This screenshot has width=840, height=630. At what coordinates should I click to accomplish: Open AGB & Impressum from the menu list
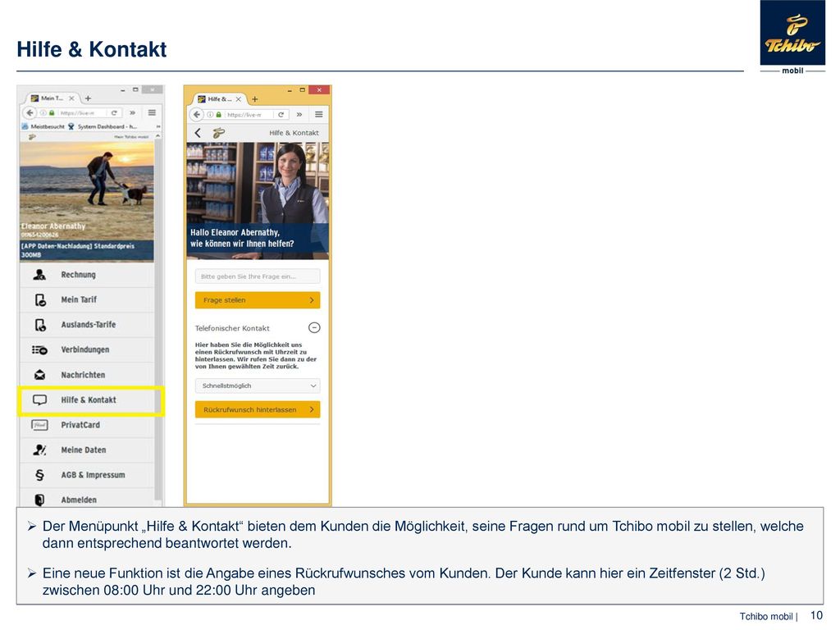(87, 475)
